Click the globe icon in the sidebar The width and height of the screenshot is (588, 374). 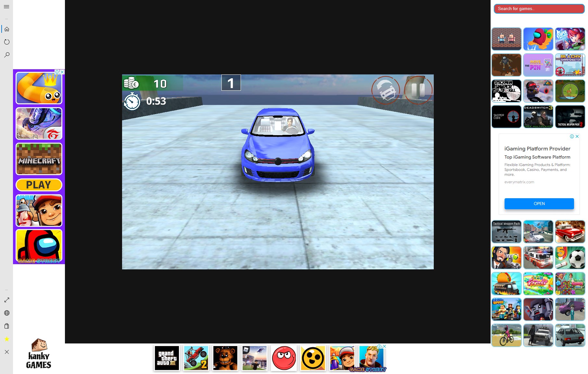click(x=7, y=313)
